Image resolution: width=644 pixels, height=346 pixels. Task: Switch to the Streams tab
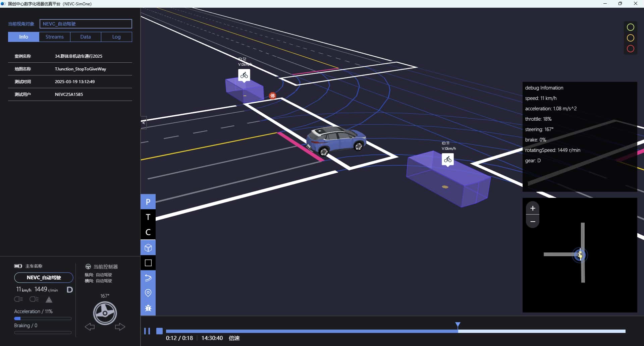54,37
